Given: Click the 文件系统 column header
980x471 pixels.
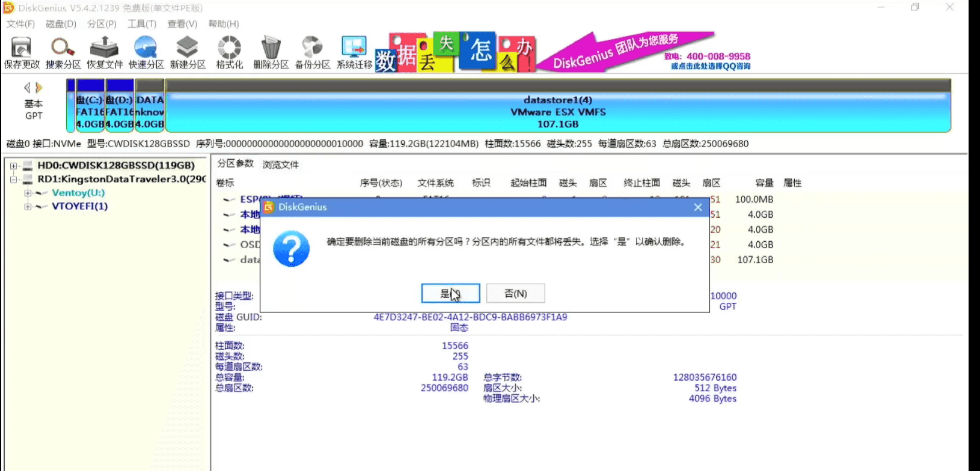Looking at the screenshot, I should coord(436,183).
